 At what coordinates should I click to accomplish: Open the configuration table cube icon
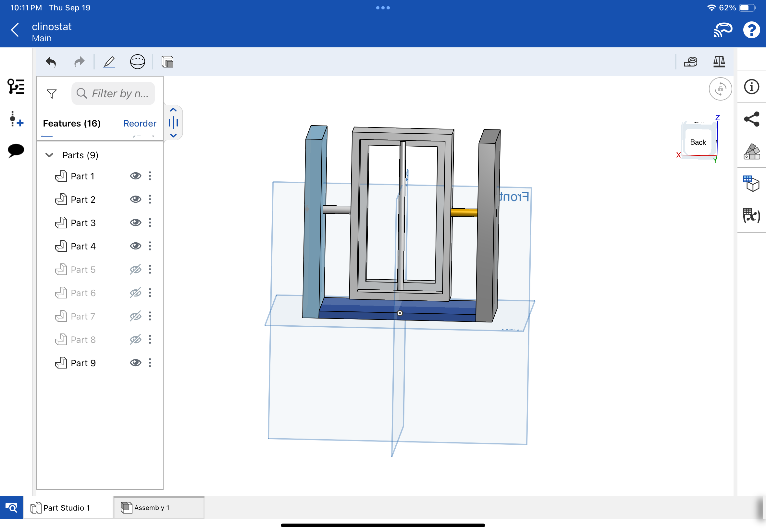point(751,184)
